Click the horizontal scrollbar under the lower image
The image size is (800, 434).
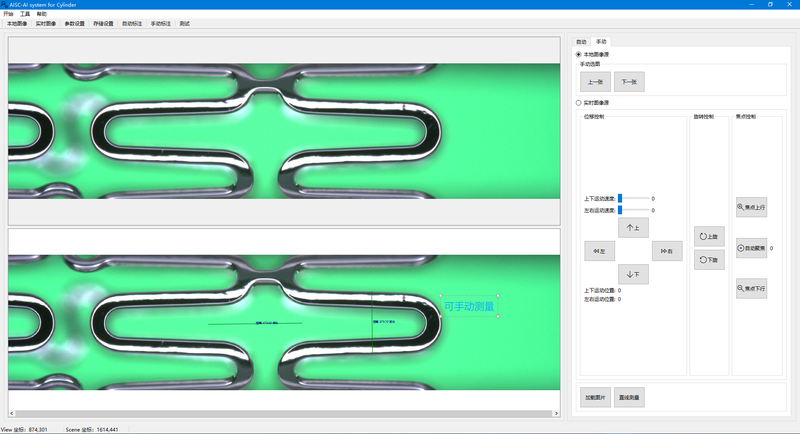(284, 413)
